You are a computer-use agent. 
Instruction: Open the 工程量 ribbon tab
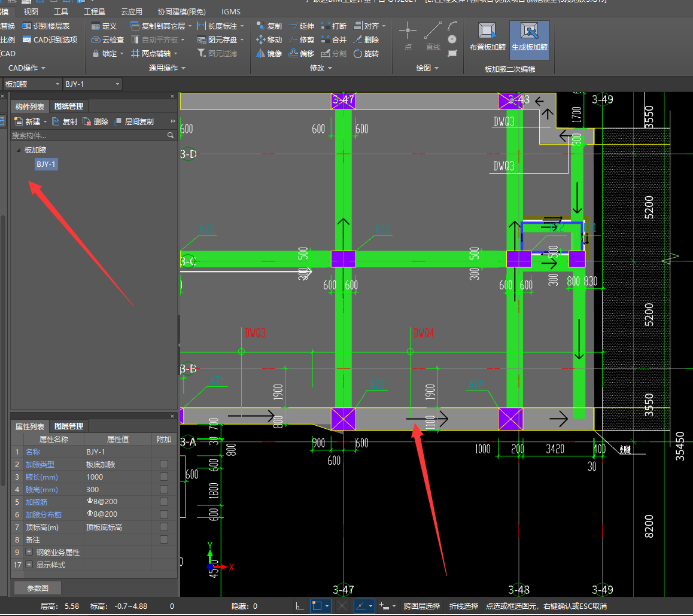[95, 11]
